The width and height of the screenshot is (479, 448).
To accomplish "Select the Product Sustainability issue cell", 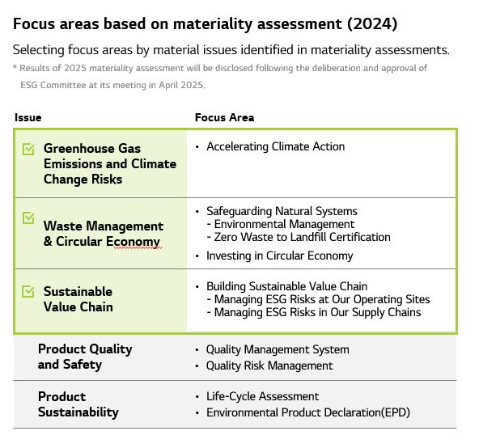I will tap(78, 404).
